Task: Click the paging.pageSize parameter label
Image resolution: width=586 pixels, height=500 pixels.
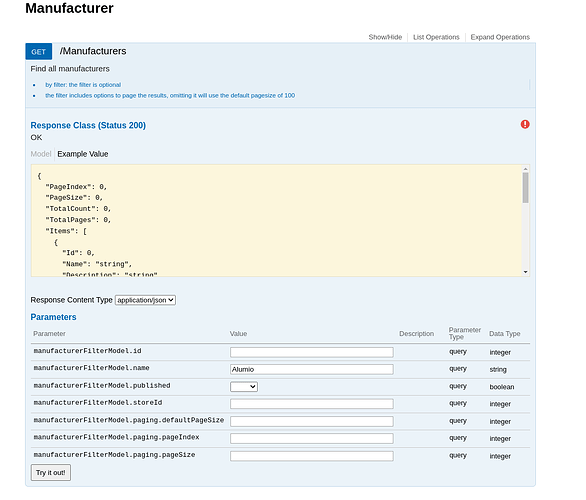Action: (x=114, y=455)
